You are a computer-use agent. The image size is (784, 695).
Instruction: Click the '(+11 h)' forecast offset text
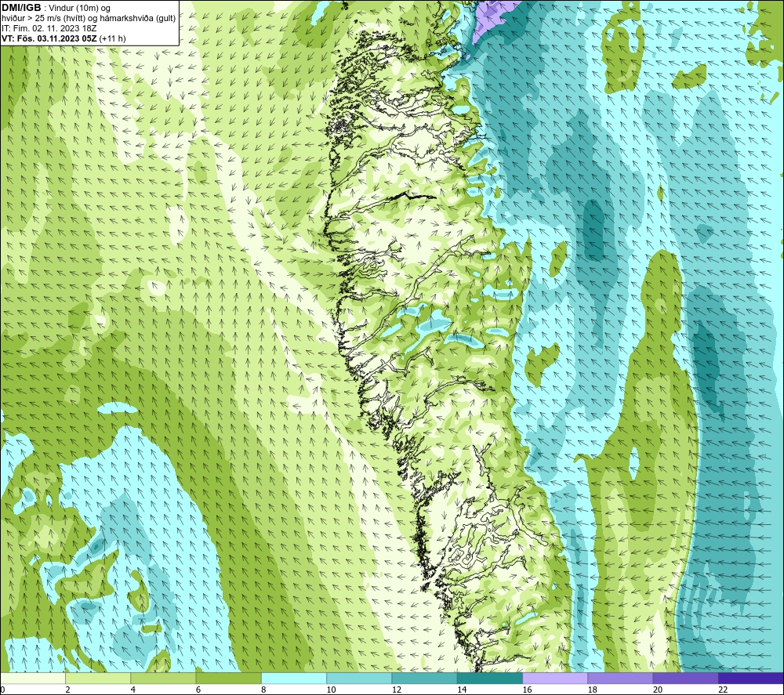(x=112, y=38)
